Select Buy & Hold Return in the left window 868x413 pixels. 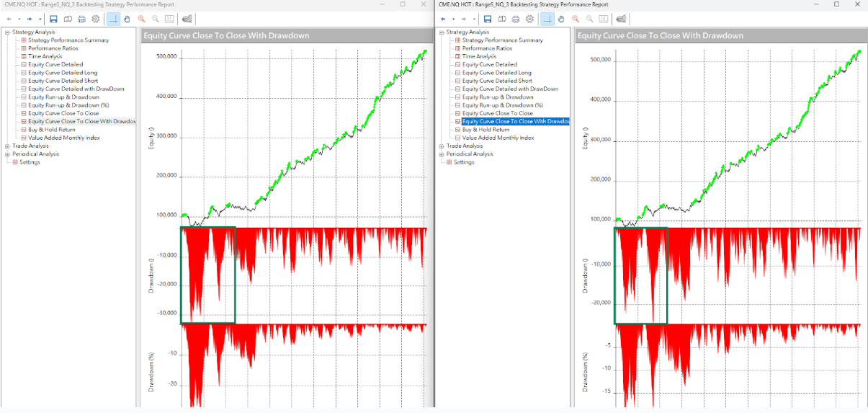52,130
